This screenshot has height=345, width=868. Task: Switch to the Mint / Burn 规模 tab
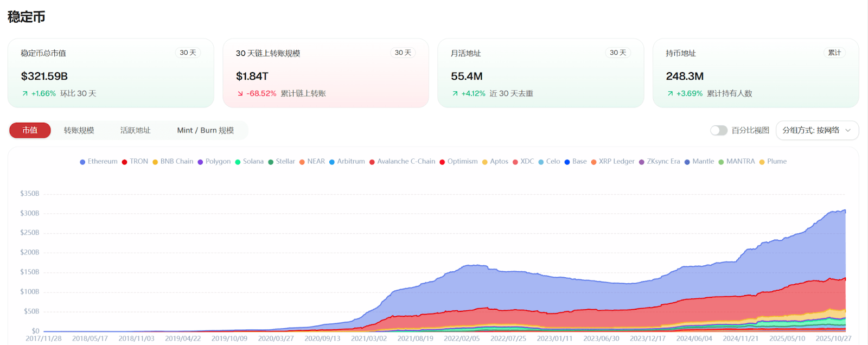(x=206, y=130)
